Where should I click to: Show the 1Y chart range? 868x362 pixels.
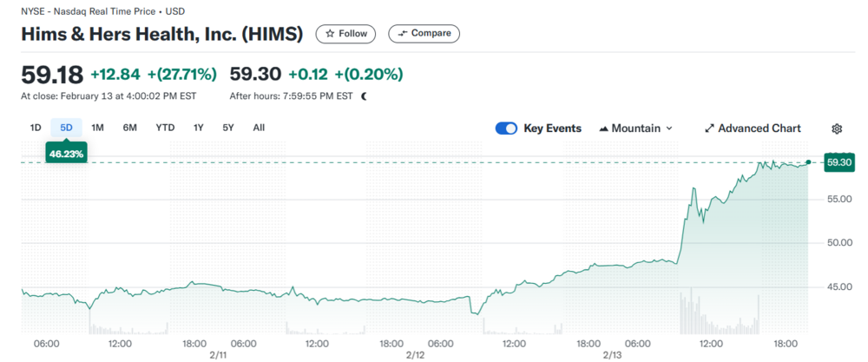point(198,128)
